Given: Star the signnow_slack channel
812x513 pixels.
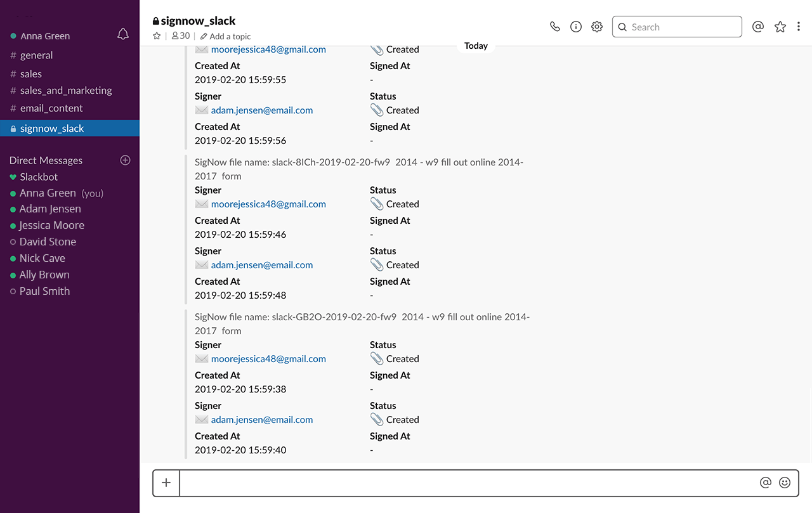Looking at the screenshot, I should (157, 36).
